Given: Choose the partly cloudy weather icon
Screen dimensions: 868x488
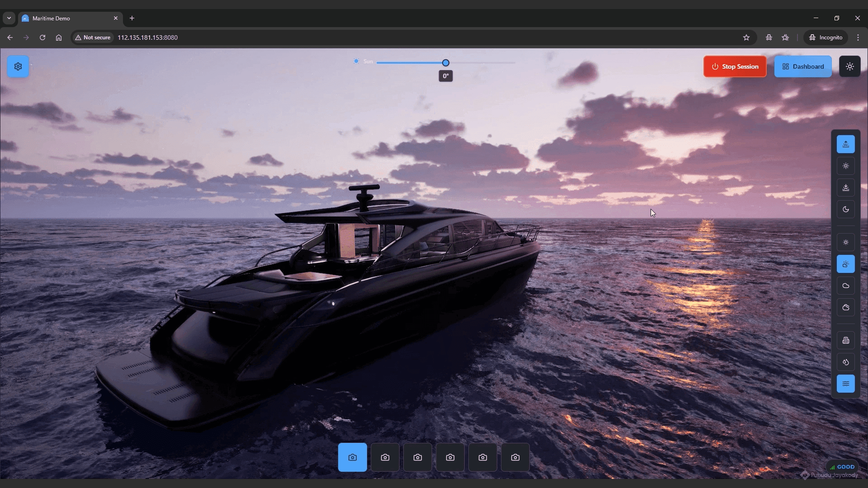Looking at the screenshot, I should click(845, 264).
